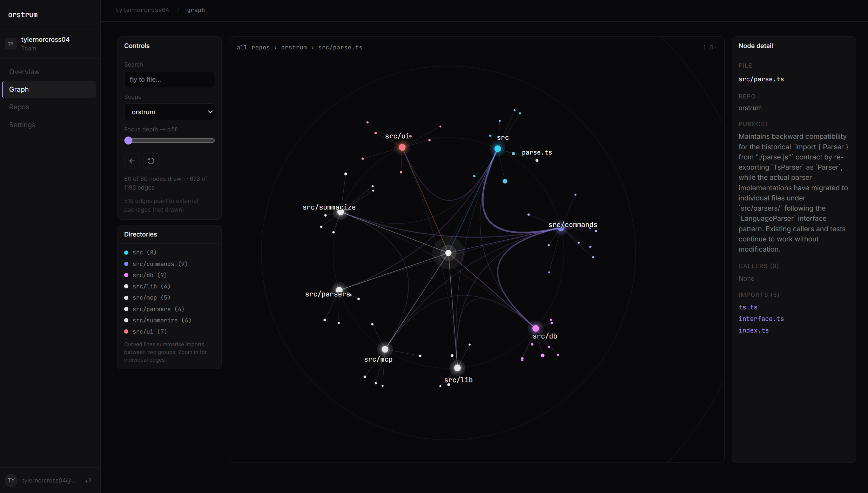
Task: Click the central hub node of graph
Action: click(x=448, y=253)
